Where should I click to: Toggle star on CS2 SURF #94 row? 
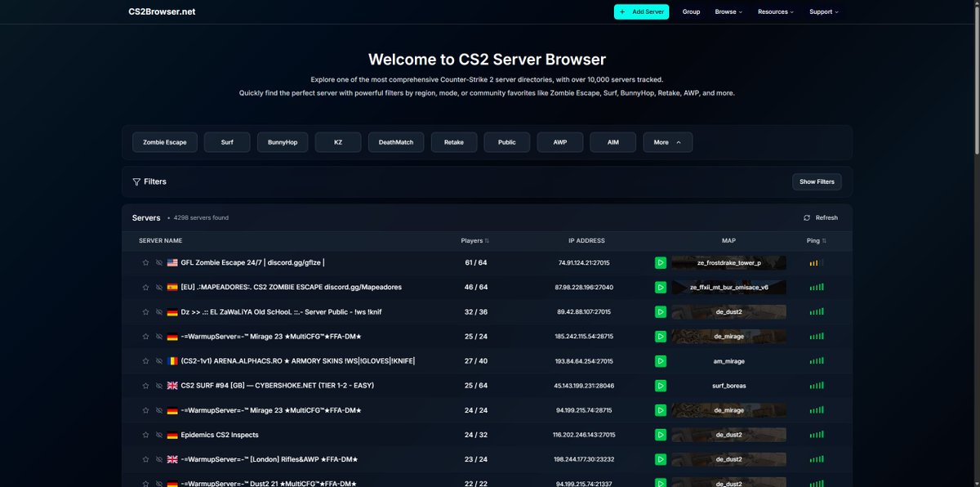(145, 386)
